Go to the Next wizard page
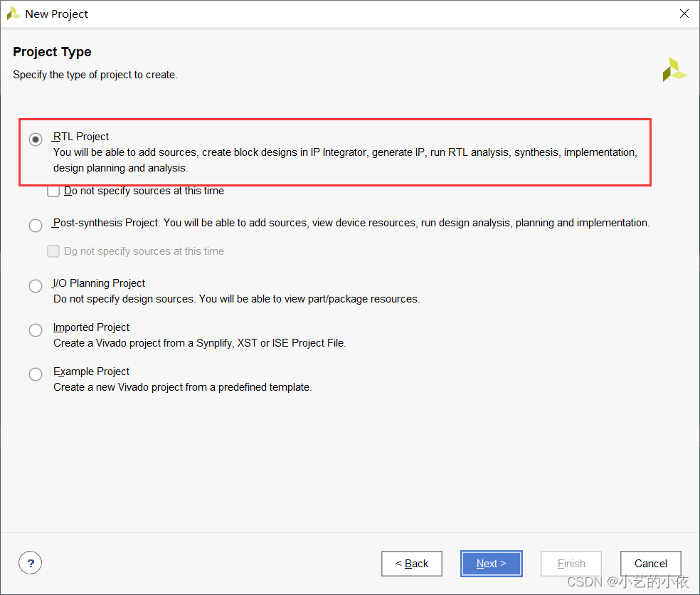 click(491, 564)
